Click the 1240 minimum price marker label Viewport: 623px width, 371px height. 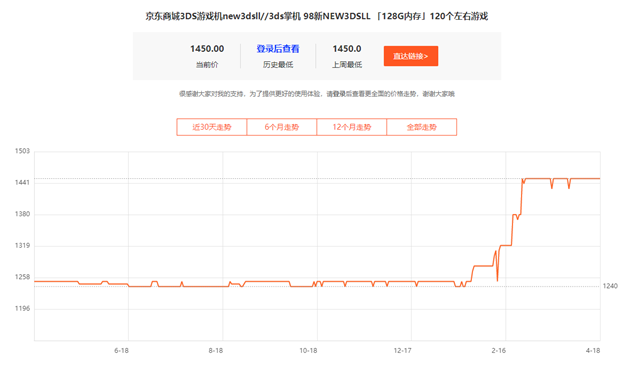610,286
